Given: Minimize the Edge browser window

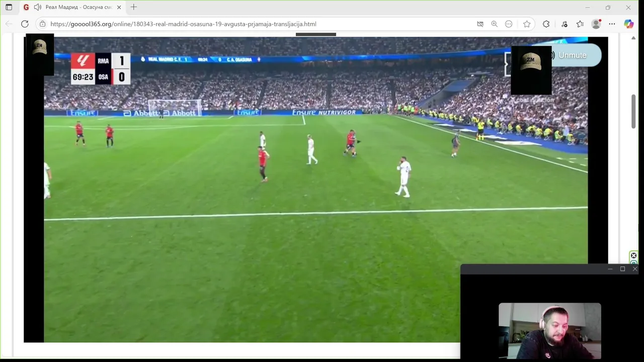Looking at the screenshot, I should [x=587, y=8].
